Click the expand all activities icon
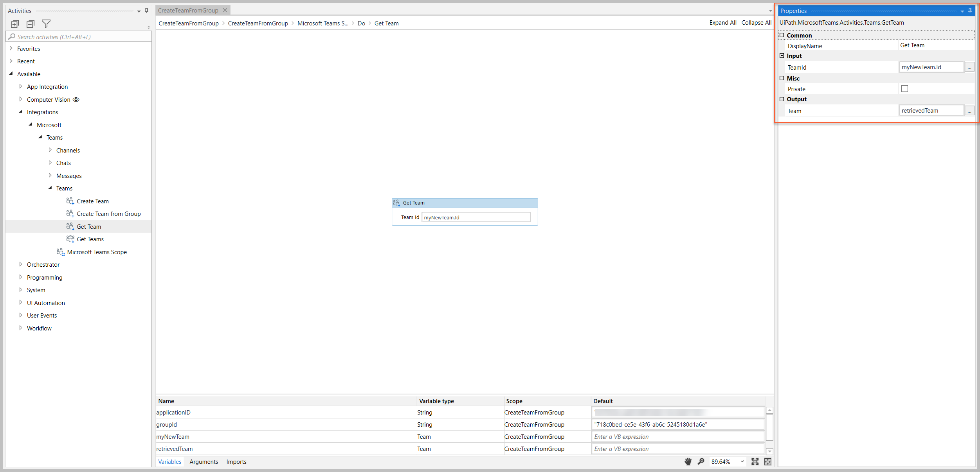The width and height of the screenshot is (980, 472). (x=15, y=24)
